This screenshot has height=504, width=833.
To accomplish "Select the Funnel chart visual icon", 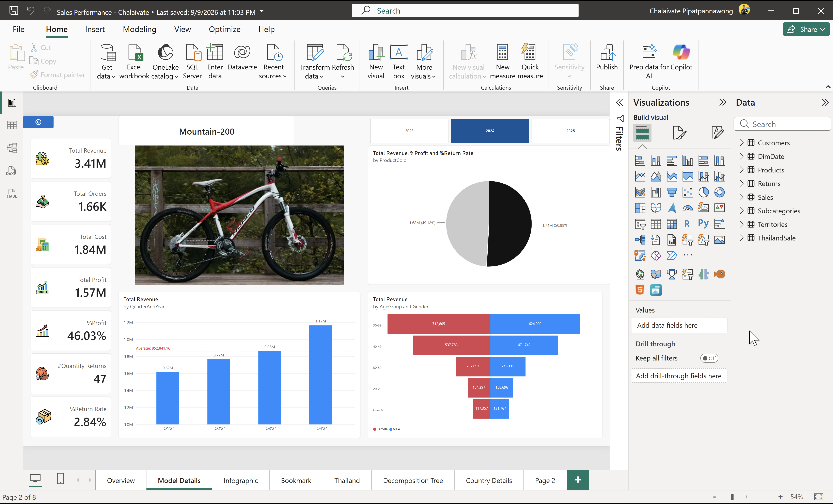I will (672, 192).
